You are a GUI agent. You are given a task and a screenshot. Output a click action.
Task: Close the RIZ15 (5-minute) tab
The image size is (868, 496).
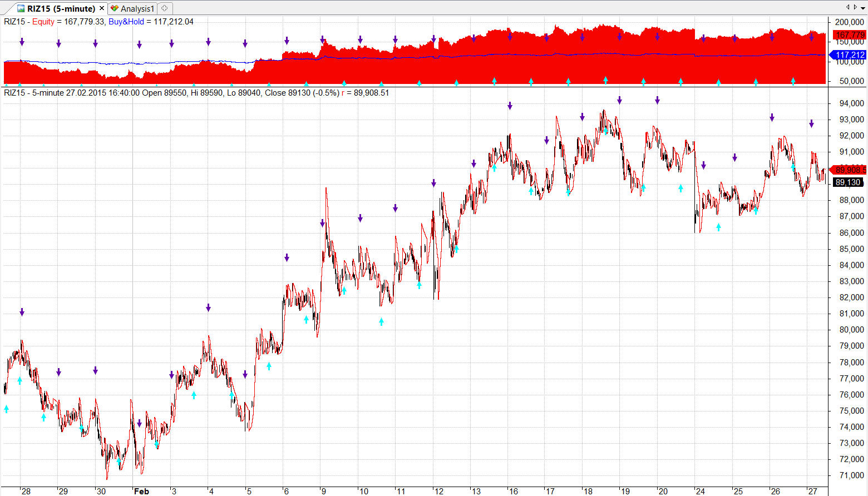point(102,8)
